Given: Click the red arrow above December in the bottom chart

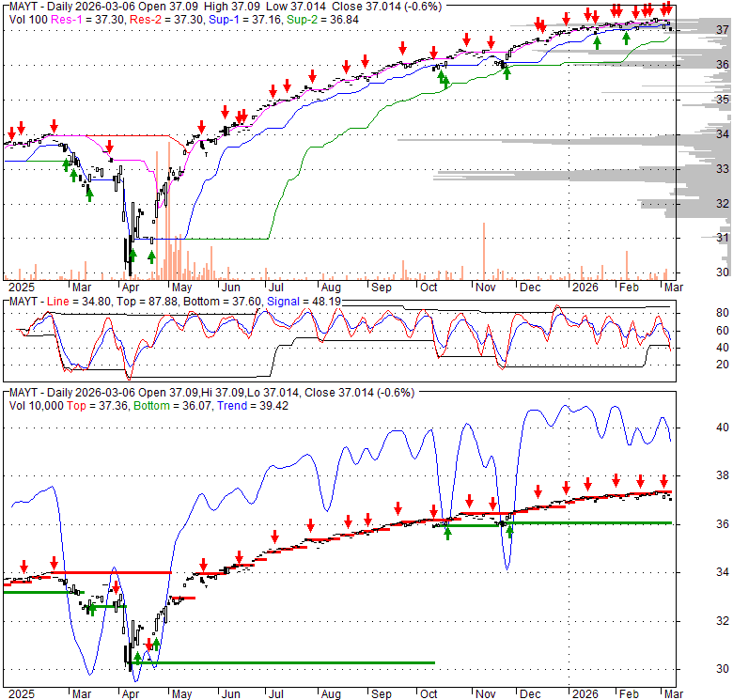Looking at the screenshot, I should [538, 490].
